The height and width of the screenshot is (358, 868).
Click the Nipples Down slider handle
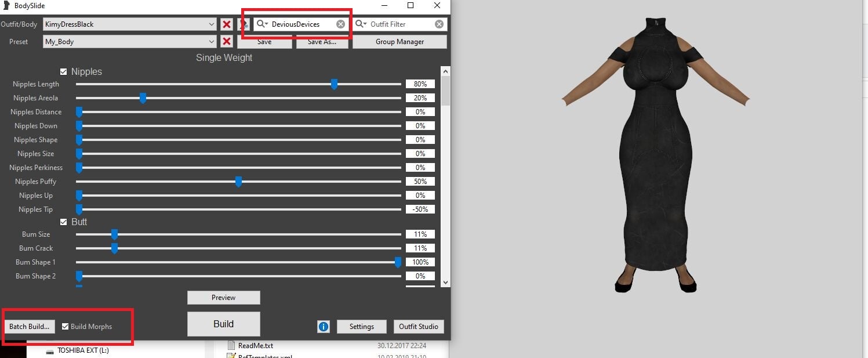[x=79, y=126]
